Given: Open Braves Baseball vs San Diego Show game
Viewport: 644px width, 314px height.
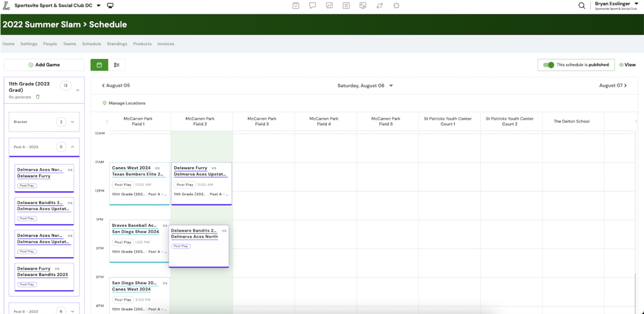Looking at the screenshot, I should tap(139, 241).
